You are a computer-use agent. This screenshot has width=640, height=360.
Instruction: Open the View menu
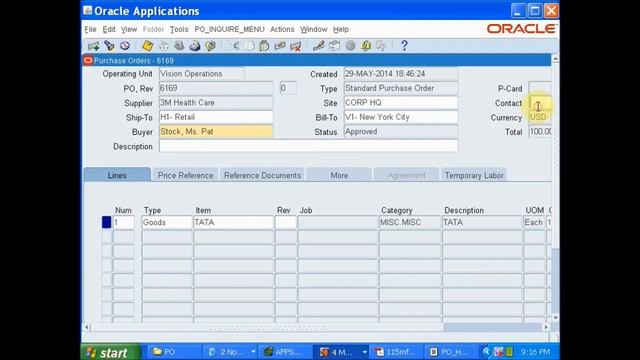pos(129,29)
